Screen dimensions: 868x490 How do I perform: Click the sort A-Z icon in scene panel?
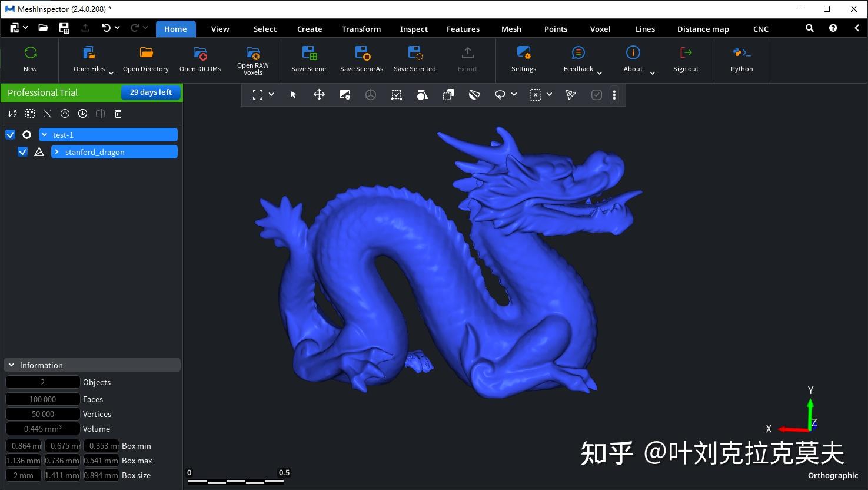click(x=12, y=114)
